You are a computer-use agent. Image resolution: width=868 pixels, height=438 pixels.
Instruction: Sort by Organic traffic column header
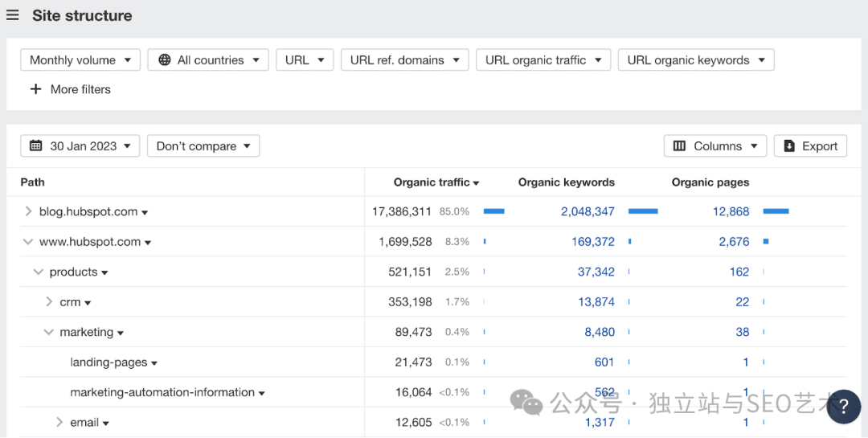pos(436,182)
